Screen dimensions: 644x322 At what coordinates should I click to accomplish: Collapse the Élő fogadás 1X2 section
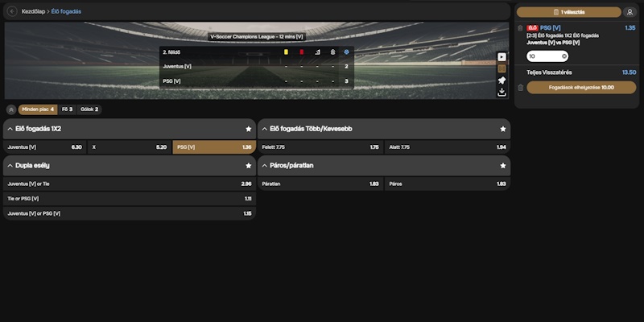10,129
